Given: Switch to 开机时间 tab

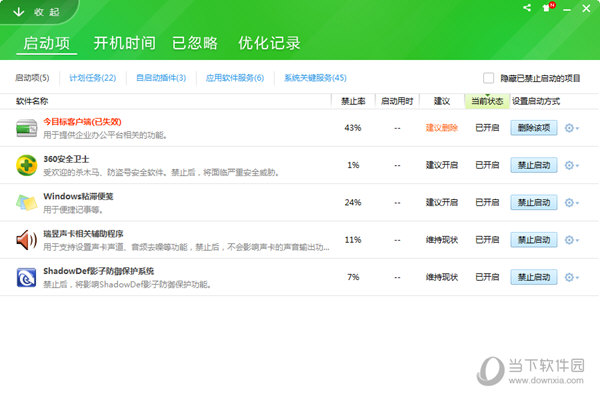Looking at the screenshot, I should [125, 43].
